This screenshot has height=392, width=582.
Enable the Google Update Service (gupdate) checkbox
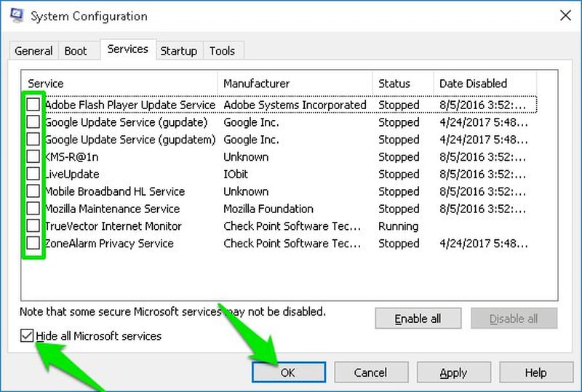33,121
